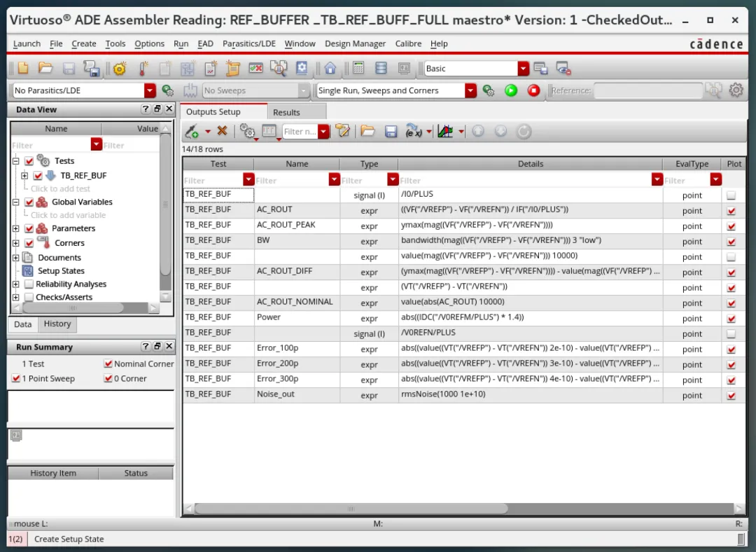Click the pencil edit notes icon
The height and width of the screenshot is (552, 756).
point(342,131)
